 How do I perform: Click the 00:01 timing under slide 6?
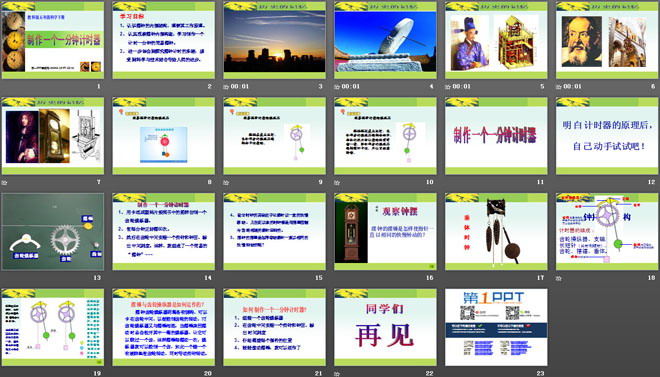572,87
